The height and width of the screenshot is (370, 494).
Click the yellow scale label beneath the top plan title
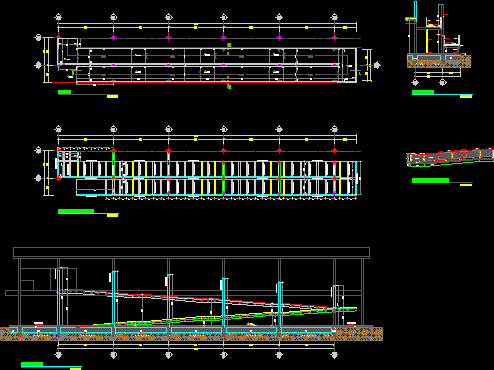[x=113, y=97]
